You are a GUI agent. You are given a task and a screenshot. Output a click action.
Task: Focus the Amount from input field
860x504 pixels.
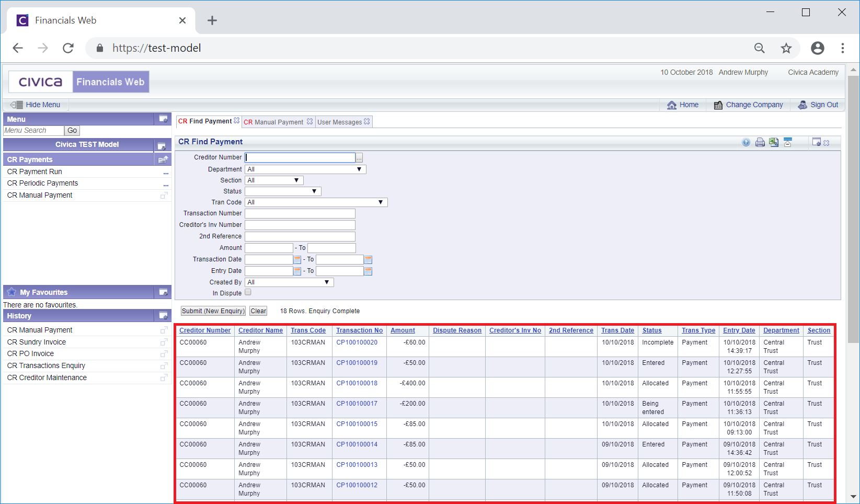coord(269,248)
